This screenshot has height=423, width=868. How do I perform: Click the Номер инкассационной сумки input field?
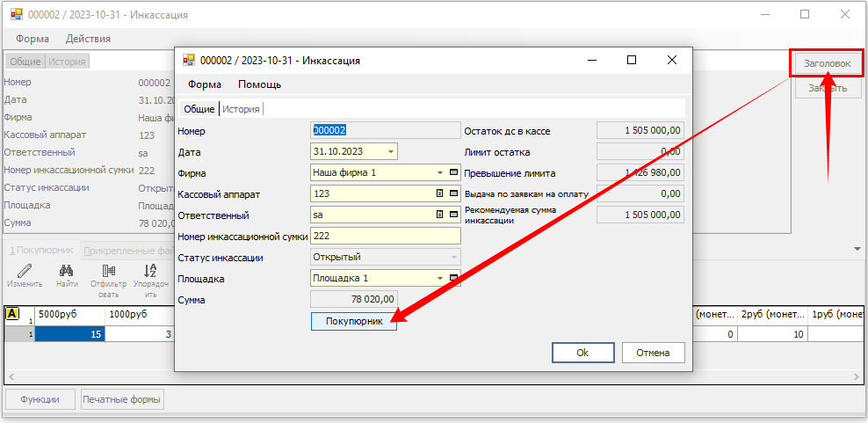pos(386,236)
